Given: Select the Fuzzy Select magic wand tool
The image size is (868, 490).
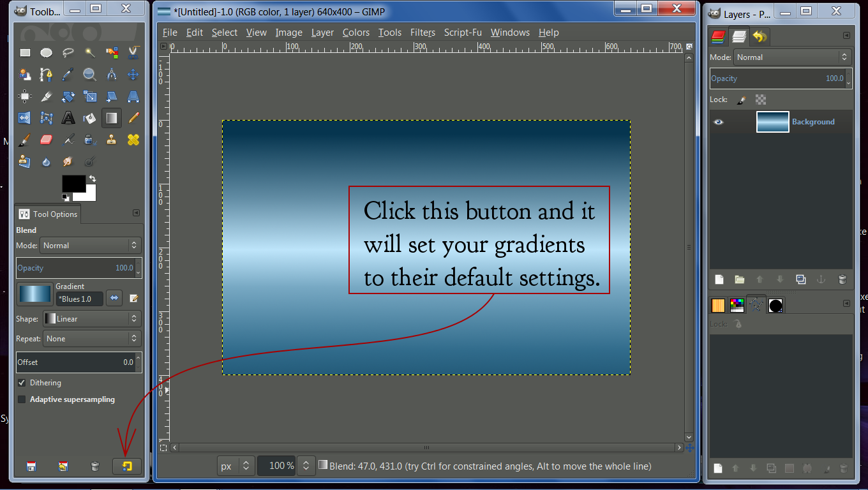Looking at the screenshot, I should (x=90, y=53).
